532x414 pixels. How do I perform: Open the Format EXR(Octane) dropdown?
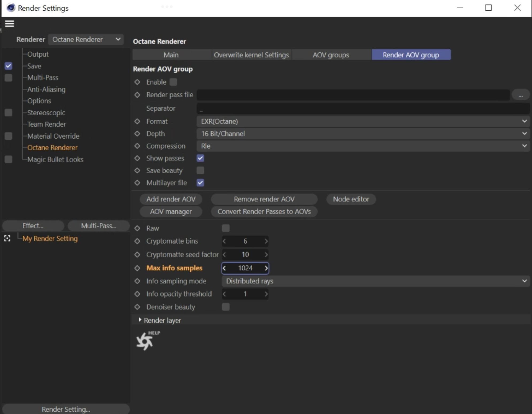[x=363, y=121]
